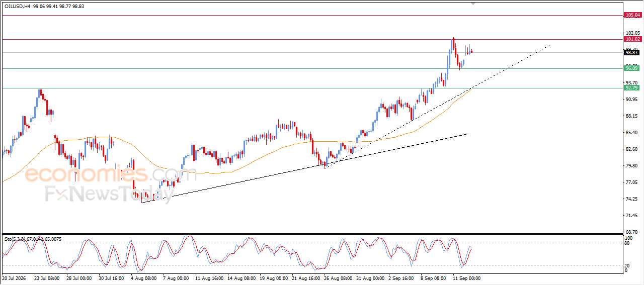Click the 102.05 price axis value
The height and width of the screenshot is (285, 644).
(632, 33)
